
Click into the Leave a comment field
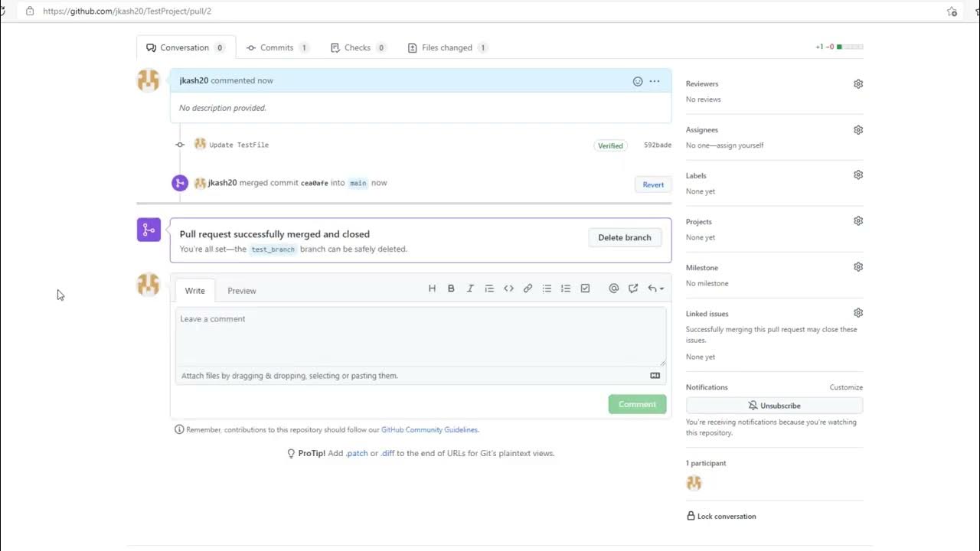pos(420,337)
